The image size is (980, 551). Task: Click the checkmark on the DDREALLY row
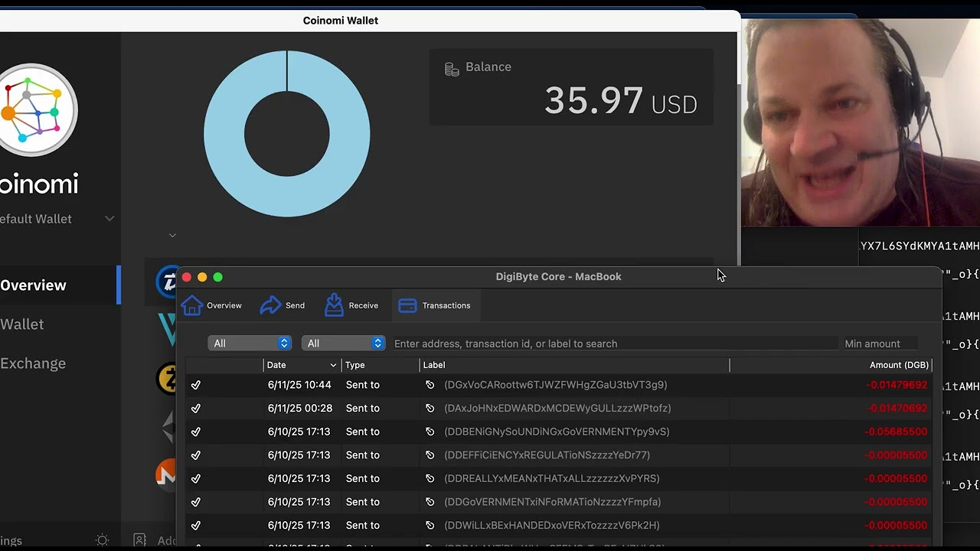pos(196,478)
